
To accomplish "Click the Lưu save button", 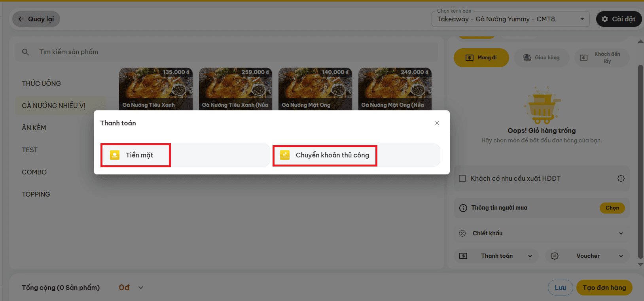I will [x=561, y=288].
